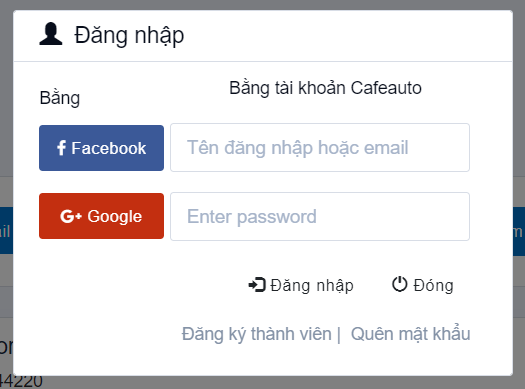Click the blue bar behind dialog's left edge
525x389 pixels.
click(6, 230)
